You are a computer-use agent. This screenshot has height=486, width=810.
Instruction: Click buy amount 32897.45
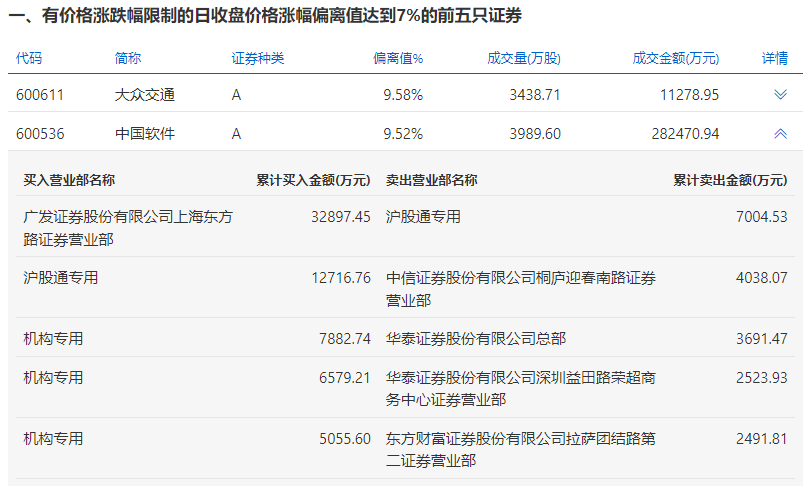click(x=340, y=217)
